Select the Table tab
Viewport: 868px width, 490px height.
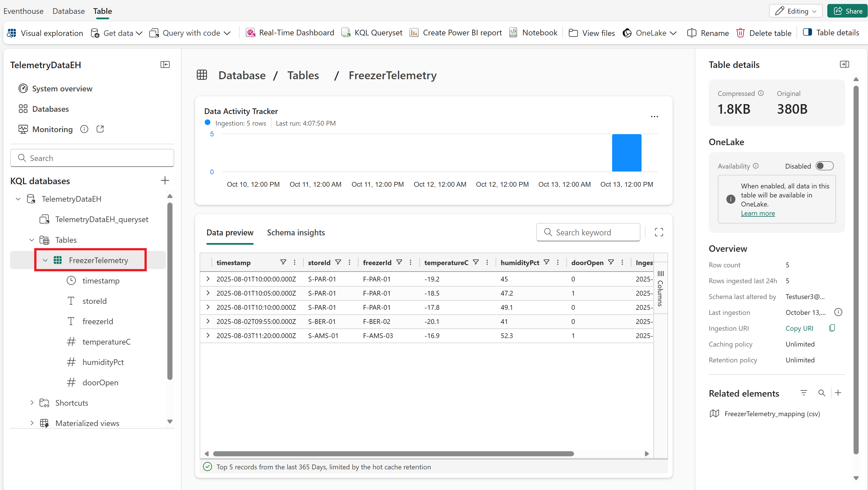point(102,11)
